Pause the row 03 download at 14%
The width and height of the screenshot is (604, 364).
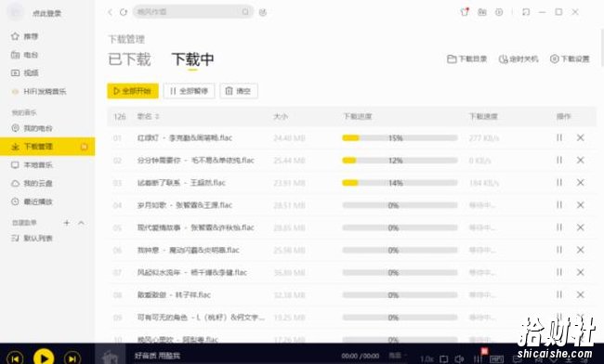pos(559,182)
